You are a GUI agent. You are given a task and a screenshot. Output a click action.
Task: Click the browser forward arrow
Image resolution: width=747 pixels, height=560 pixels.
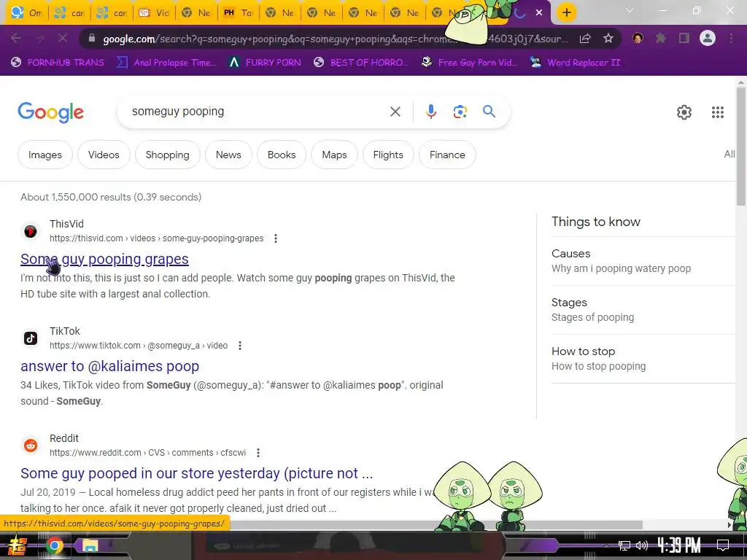coord(39,38)
